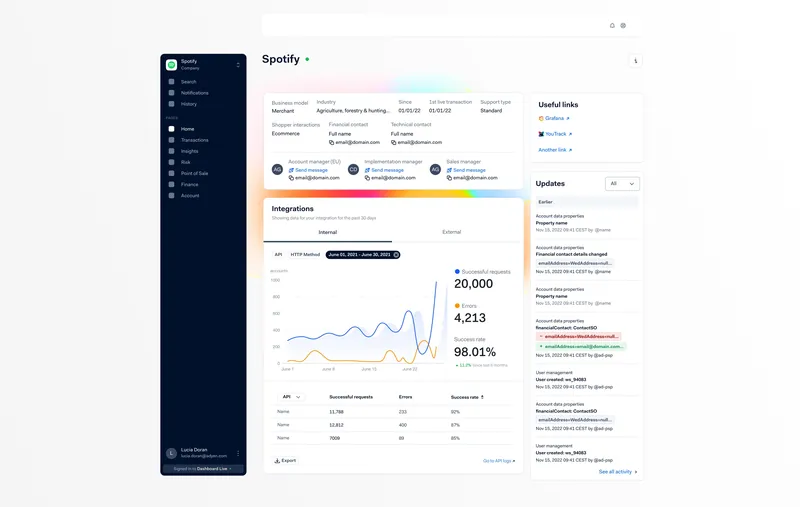Viewport: 800px width, 507px height.
Task: Copy the Implementation manager email address
Action: (x=367, y=178)
